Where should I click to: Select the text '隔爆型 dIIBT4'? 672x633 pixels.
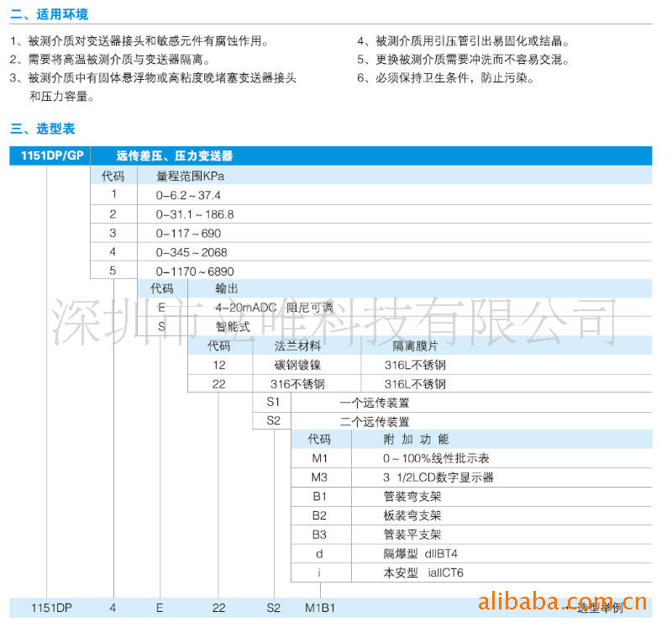pos(421,554)
